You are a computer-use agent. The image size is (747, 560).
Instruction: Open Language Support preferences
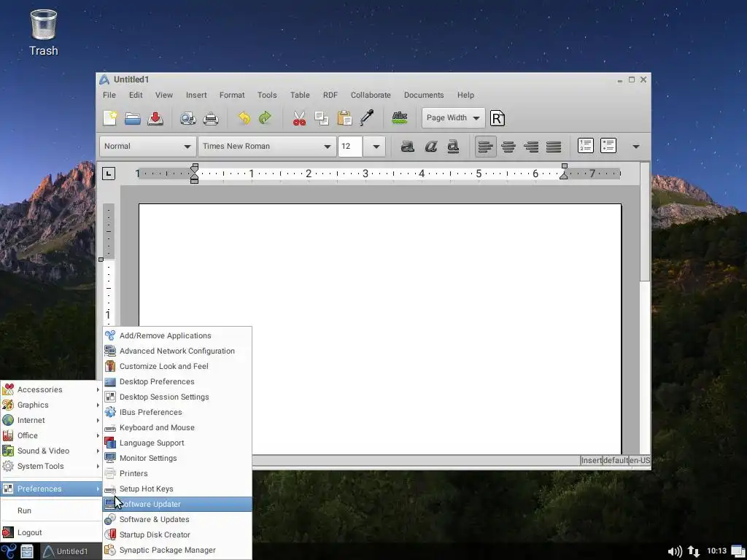coord(178,443)
